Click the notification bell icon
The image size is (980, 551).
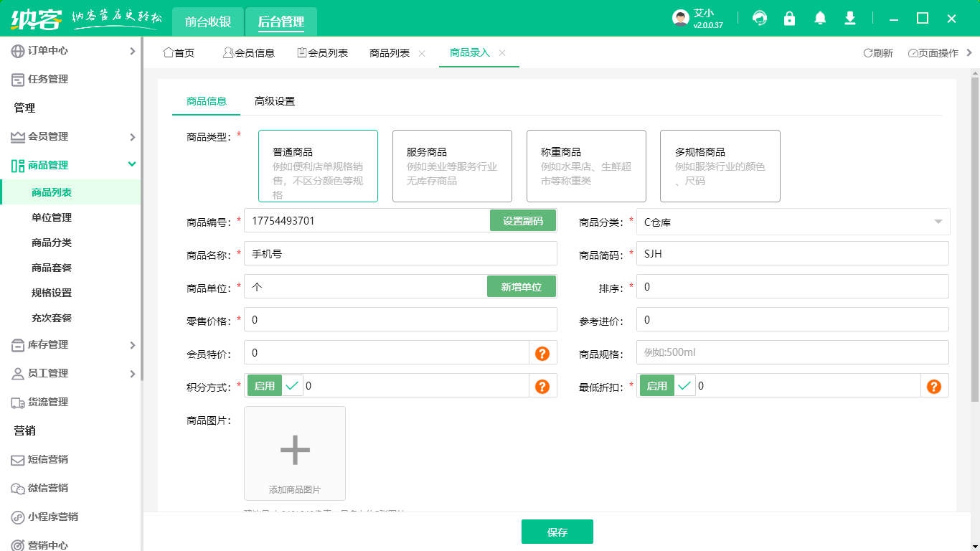click(x=819, y=18)
